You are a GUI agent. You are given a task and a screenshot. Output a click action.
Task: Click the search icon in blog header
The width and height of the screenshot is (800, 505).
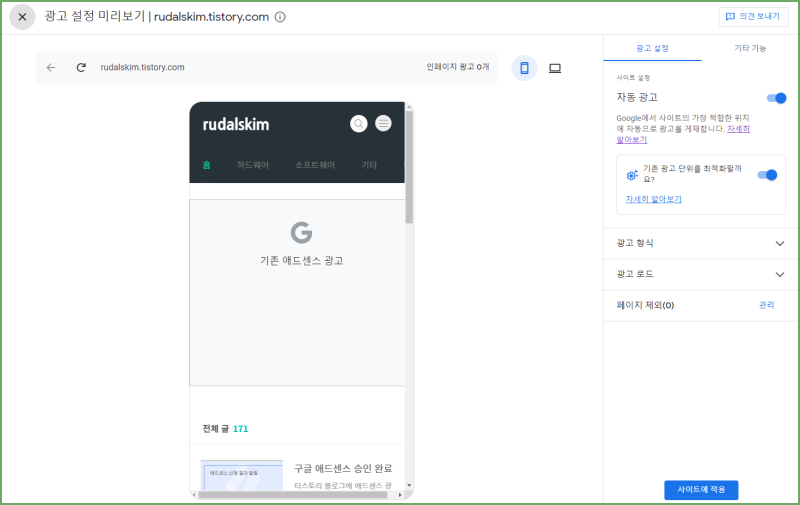click(359, 123)
